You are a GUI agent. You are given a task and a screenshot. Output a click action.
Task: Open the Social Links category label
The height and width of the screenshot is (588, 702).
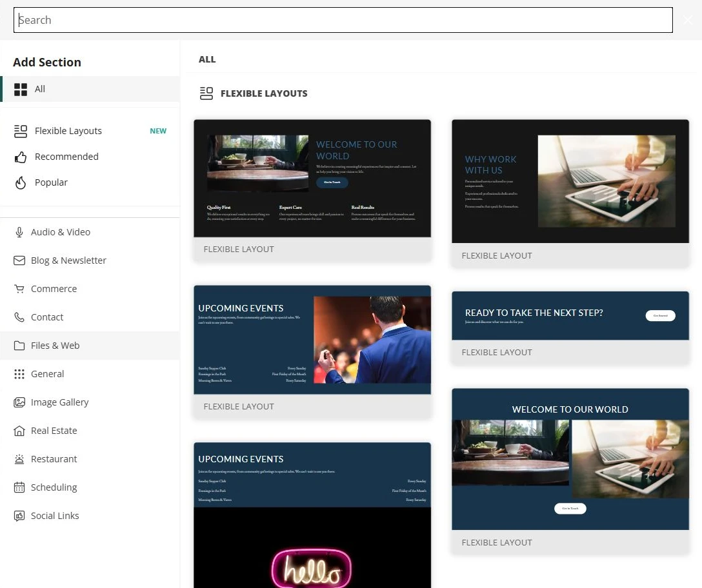(x=55, y=516)
